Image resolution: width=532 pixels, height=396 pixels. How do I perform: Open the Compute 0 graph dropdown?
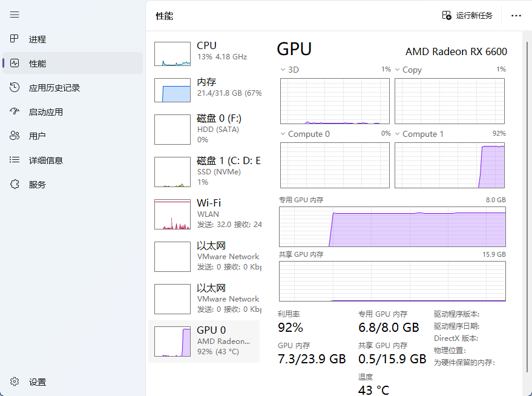[x=283, y=134]
